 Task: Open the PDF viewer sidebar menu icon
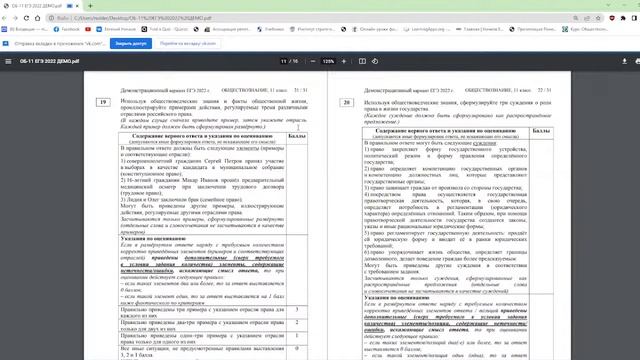(8, 61)
